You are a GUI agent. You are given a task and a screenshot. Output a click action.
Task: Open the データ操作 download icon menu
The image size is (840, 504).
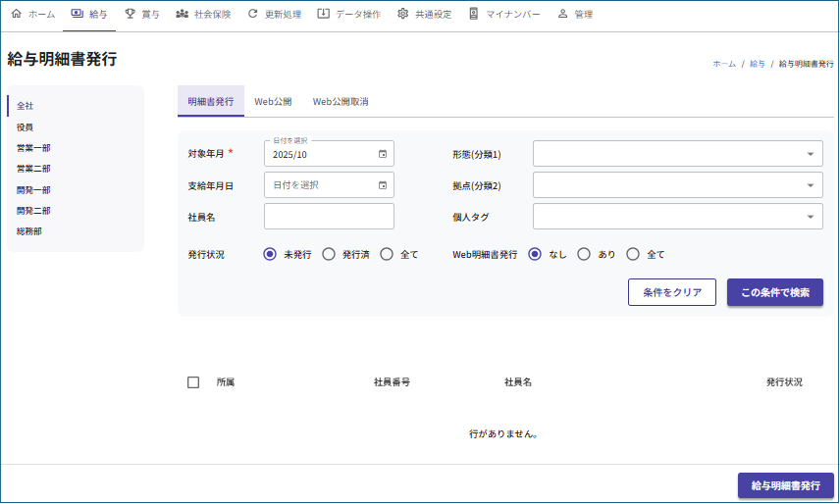coord(324,15)
